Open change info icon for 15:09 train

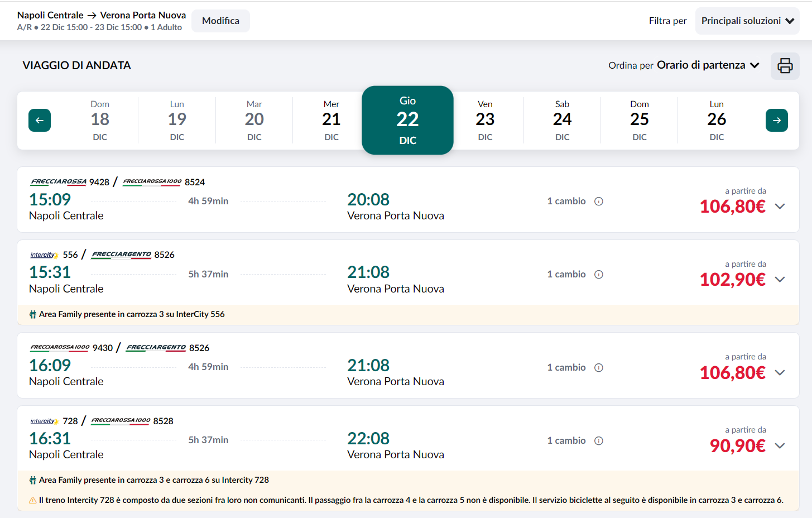pos(599,202)
